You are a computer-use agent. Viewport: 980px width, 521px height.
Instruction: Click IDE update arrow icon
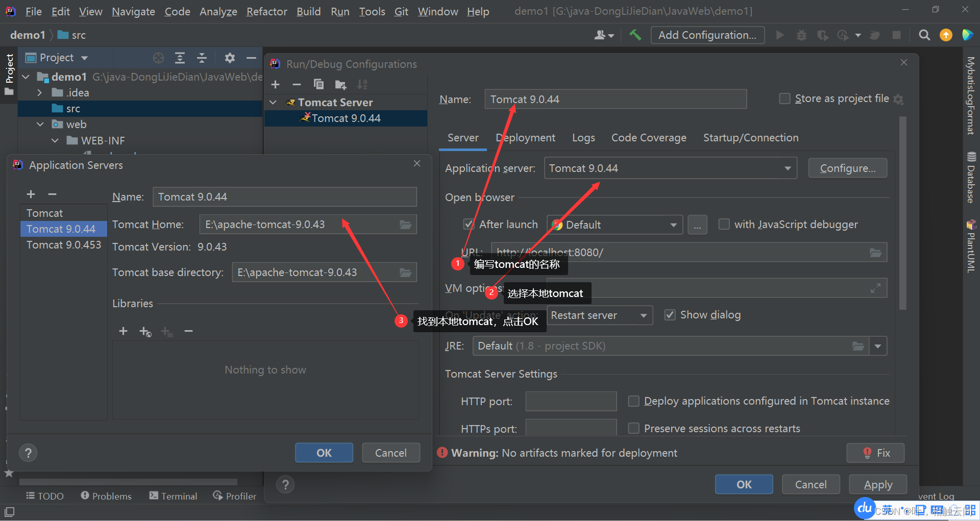[x=946, y=35]
